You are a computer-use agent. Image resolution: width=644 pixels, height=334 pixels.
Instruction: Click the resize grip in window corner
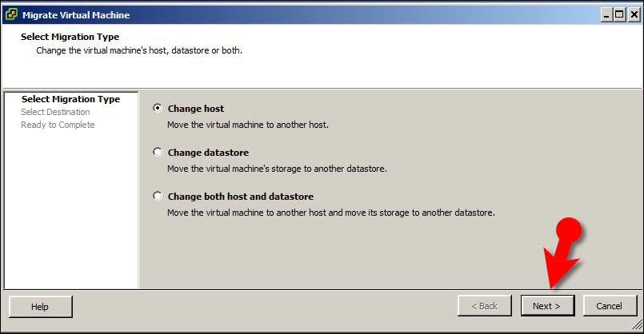click(x=637, y=325)
